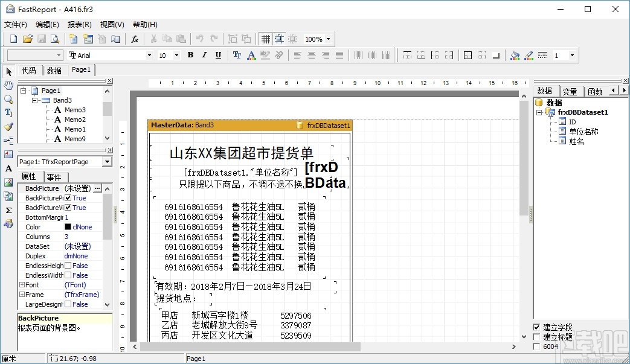
Task: Apply Bold text formatting
Action: (x=190, y=56)
